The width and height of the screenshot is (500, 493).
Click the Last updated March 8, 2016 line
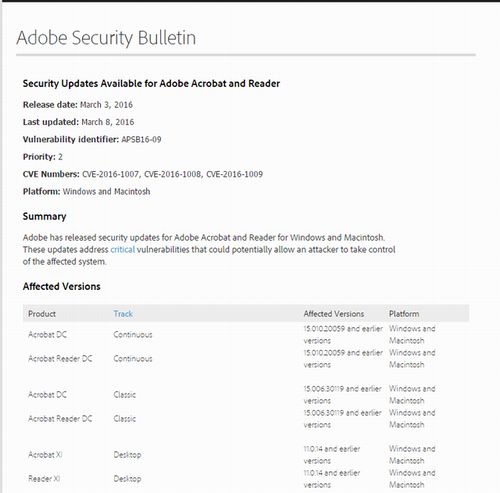click(x=78, y=122)
